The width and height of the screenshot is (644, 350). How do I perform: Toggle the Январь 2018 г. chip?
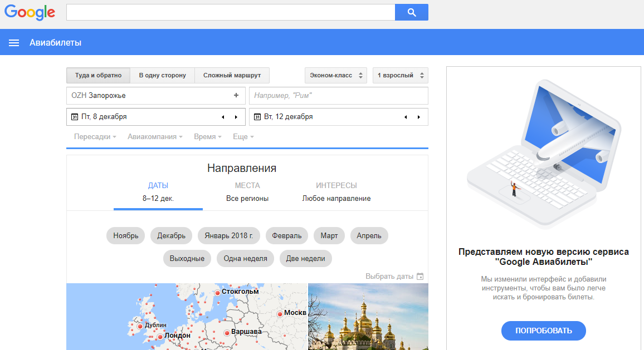pyautogui.click(x=229, y=235)
